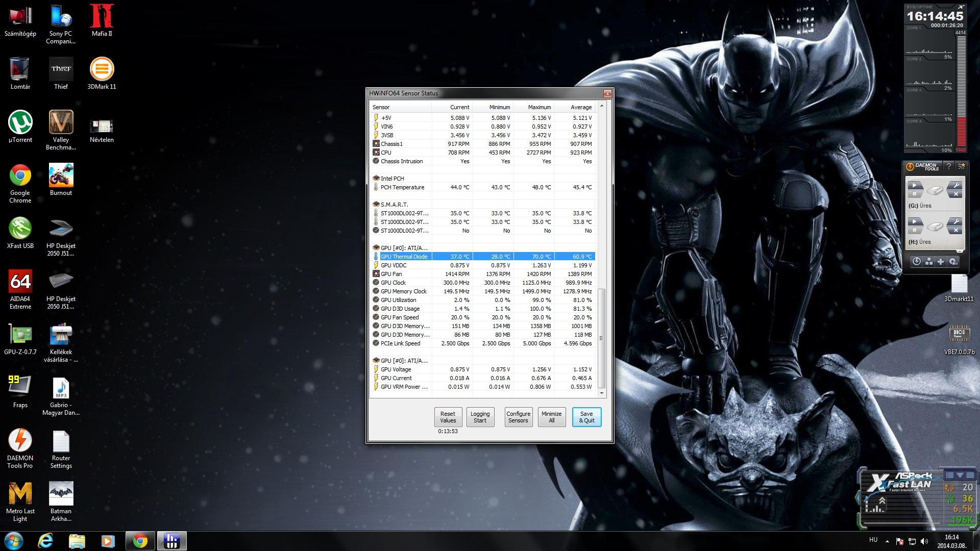Launch the Thief game shortcut
Viewport: 980px width, 551px height.
coord(61,73)
